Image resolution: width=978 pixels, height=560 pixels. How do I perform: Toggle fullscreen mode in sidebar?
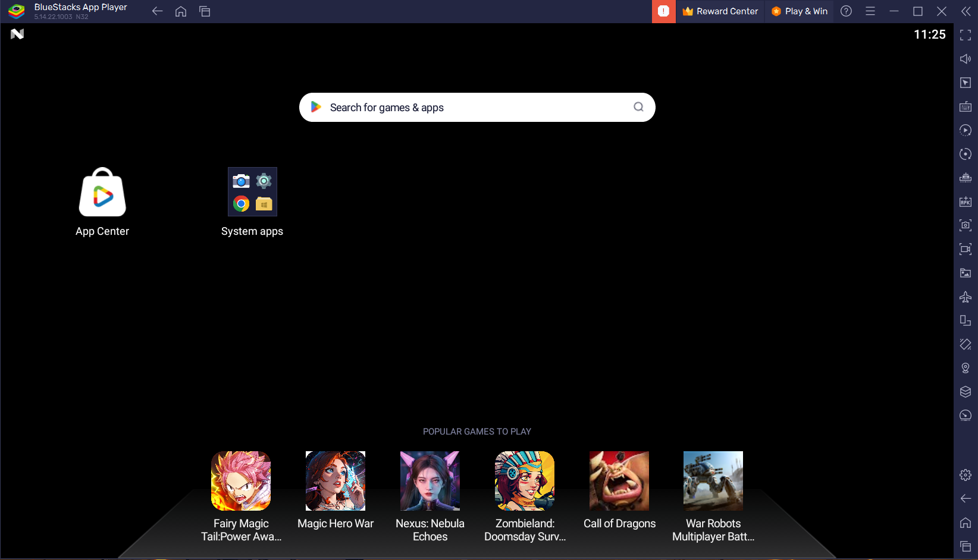tap(966, 35)
